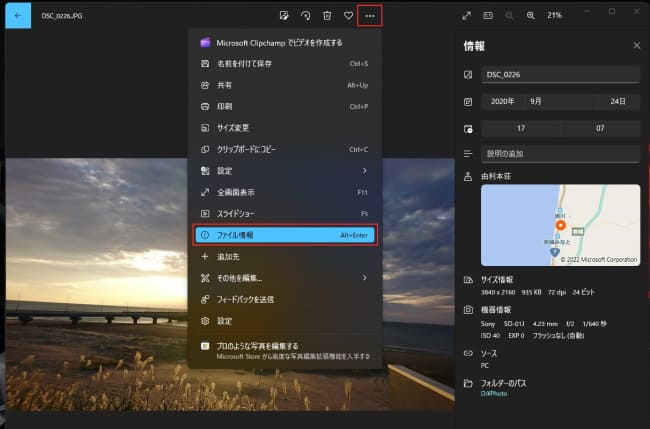Click the location pin icon beside 由利本荘

pyautogui.click(x=468, y=177)
